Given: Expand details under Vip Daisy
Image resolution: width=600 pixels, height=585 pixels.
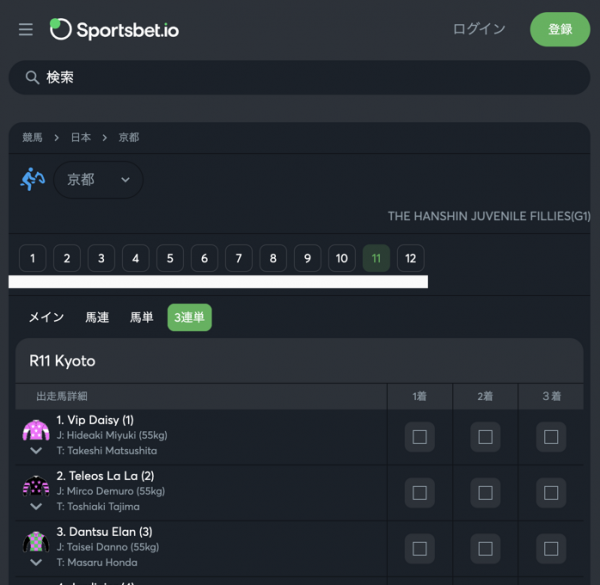Looking at the screenshot, I should [36, 451].
